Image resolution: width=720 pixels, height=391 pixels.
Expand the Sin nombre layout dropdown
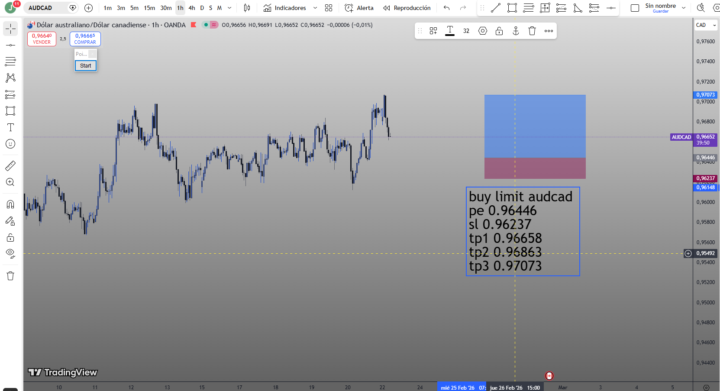coord(684,8)
